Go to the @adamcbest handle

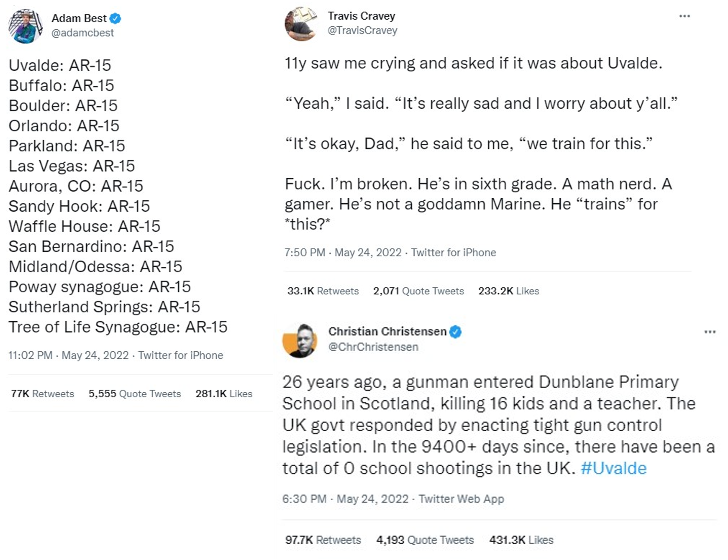click(x=82, y=33)
